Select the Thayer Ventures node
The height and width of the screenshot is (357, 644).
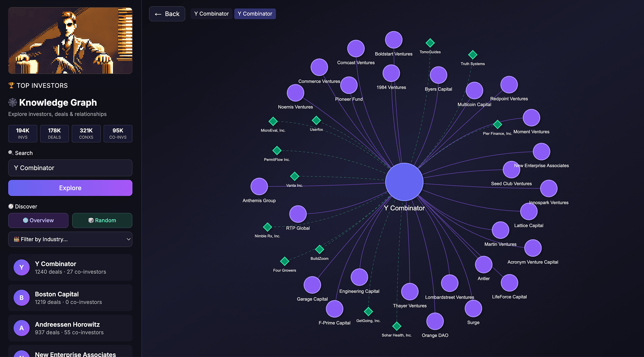pyautogui.click(x=410, y=291)
